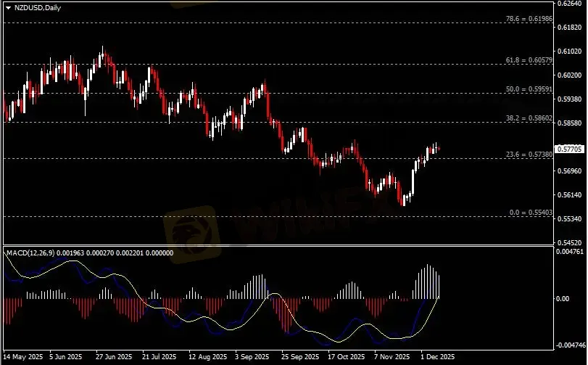
Task: Click the 5 Jun 2025 date label
Action: click(66, 356)
